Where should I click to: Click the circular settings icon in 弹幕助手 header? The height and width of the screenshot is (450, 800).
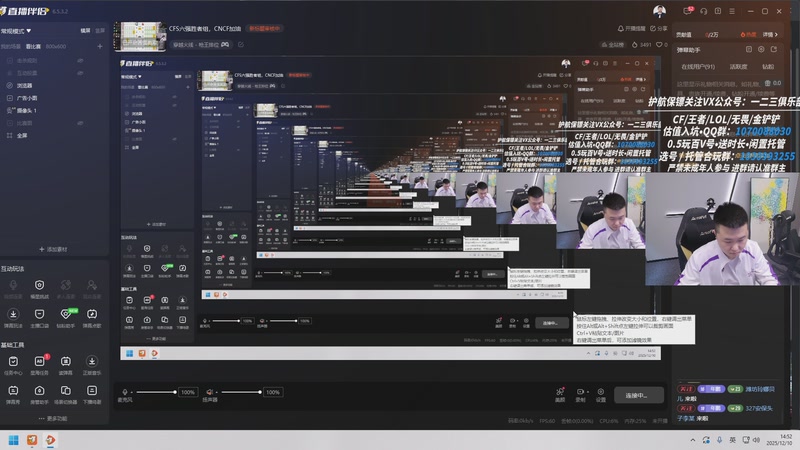[x=761, y=49]
